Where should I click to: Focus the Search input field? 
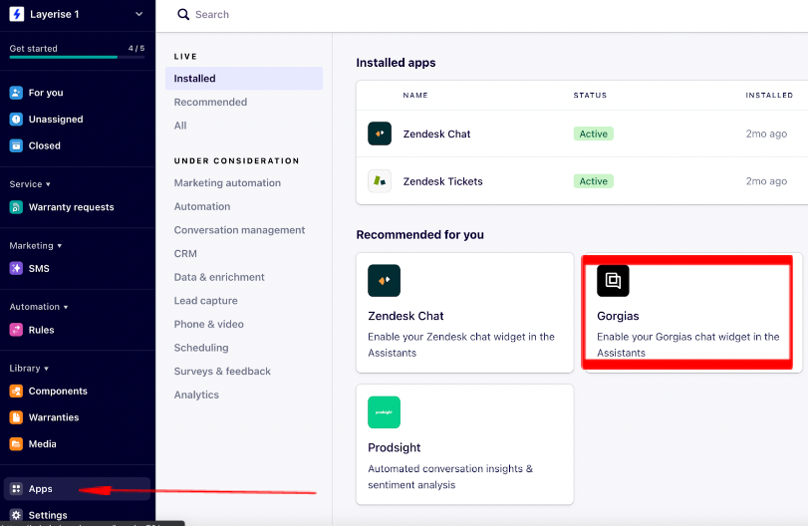tap(212, 15)
